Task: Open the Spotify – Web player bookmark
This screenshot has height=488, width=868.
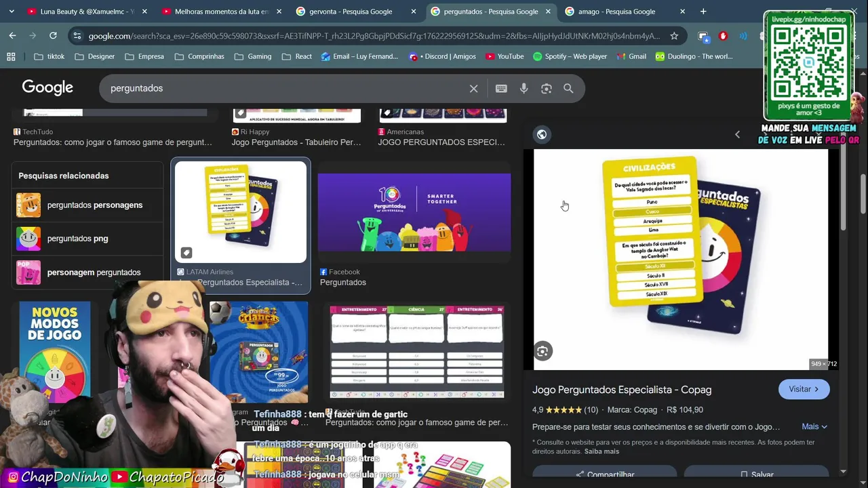Action: click(570, 56)
